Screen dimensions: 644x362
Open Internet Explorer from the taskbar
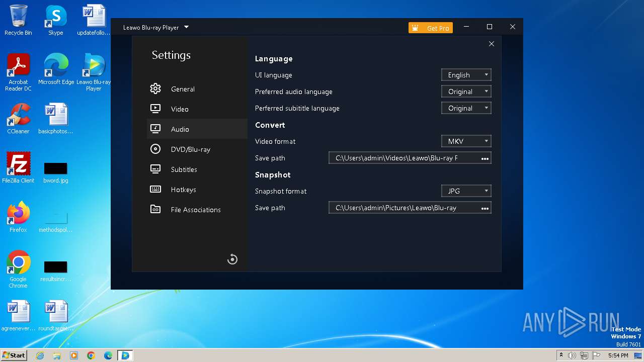pyautogui.click(x=40, y=355)
